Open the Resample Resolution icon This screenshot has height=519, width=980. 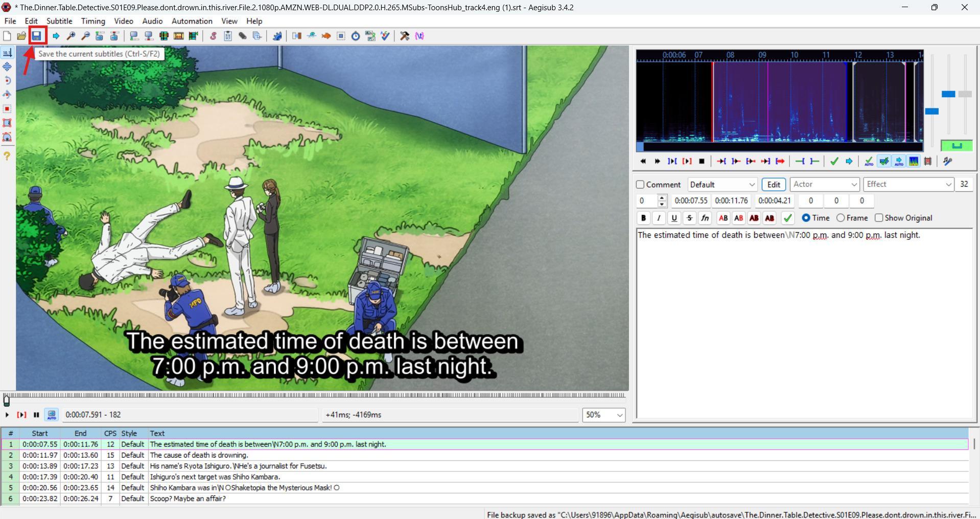341,36
